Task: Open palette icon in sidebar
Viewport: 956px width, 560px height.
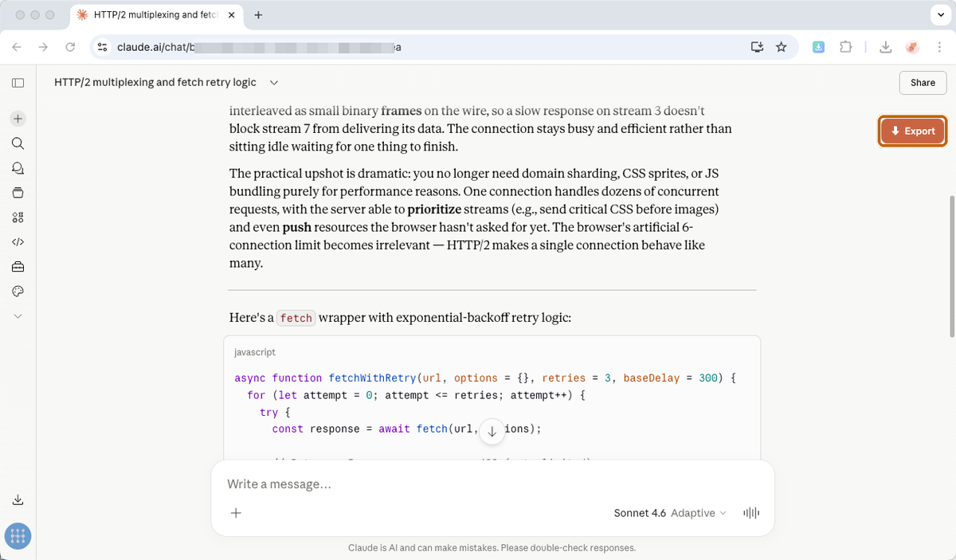Action: click(18, 291)
